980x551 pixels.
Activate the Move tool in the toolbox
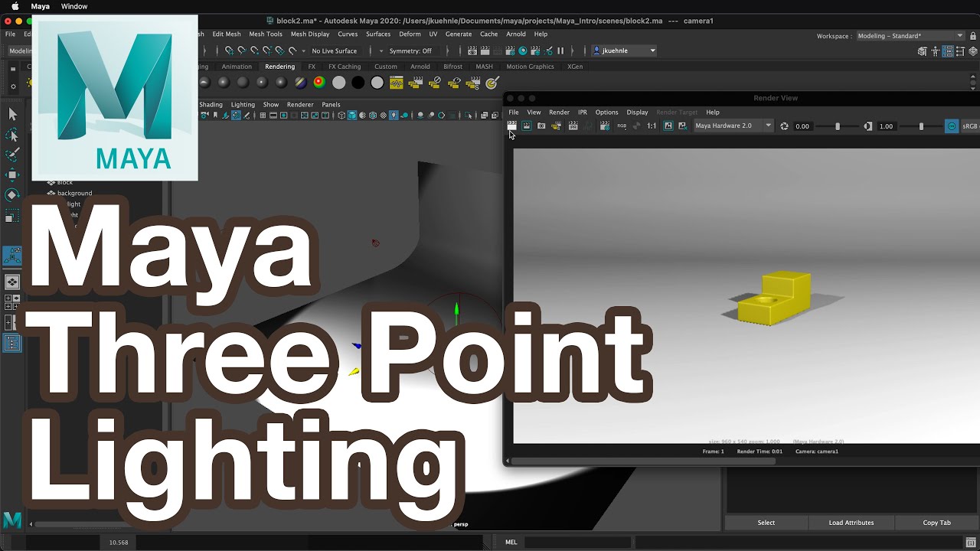point(12,174)
